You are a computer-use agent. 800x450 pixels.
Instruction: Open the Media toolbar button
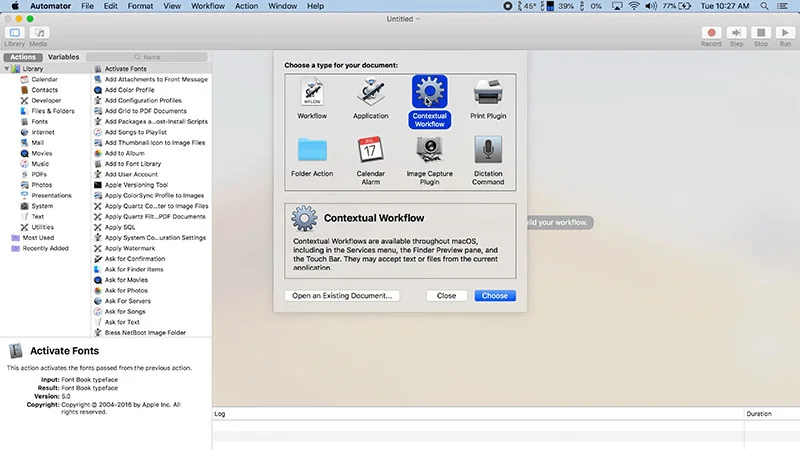39,33
